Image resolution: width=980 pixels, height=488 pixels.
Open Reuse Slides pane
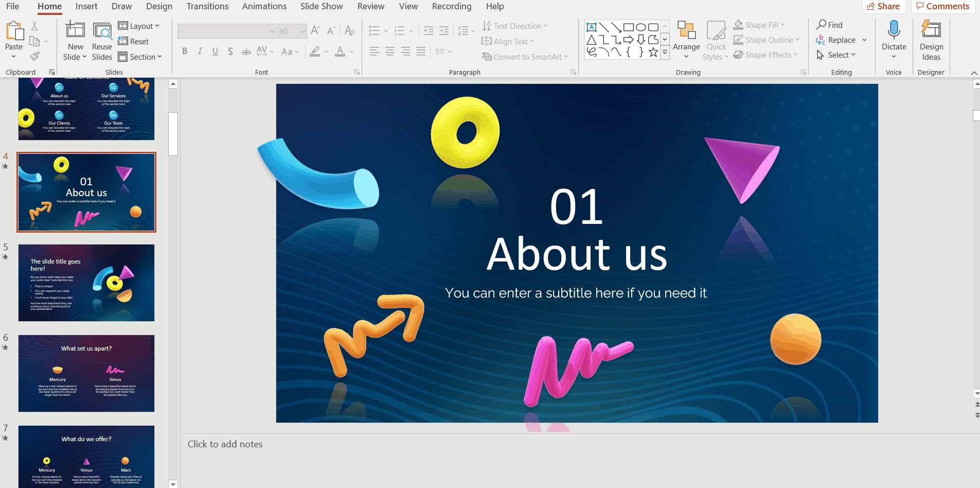pyautogui.click(x=102, y=41)
